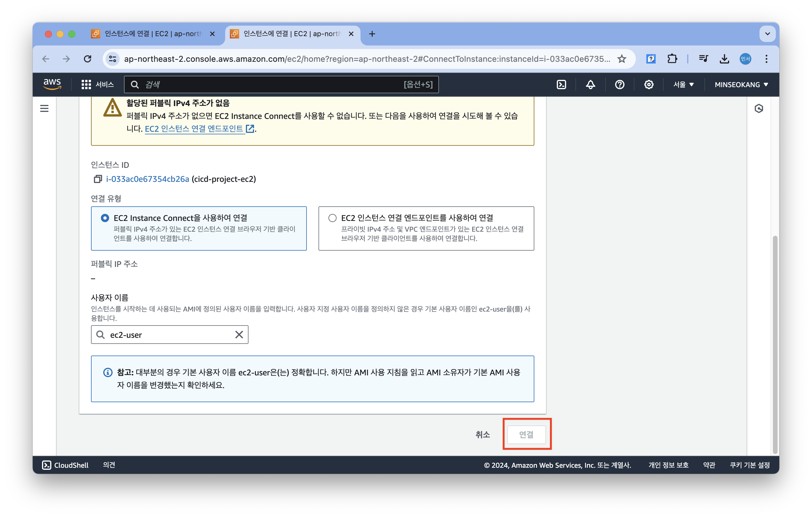
Task: Open the notifications bell icon
Action: click(590, 85)
